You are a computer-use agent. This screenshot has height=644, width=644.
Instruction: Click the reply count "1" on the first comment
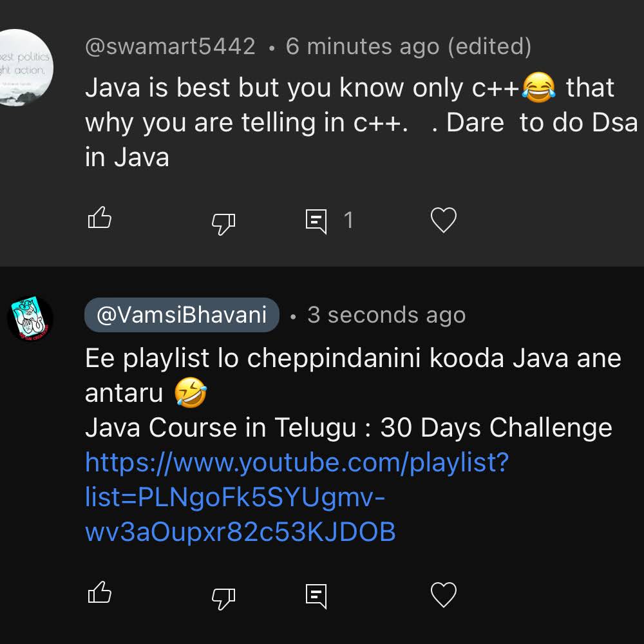tap(348, 220)
